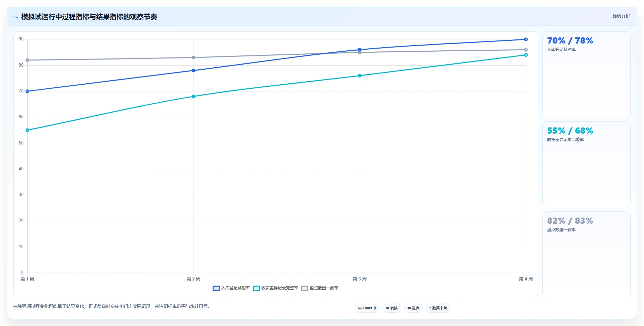Open the 82% / 83% 盘点数量一致率 card

[586, 255]
